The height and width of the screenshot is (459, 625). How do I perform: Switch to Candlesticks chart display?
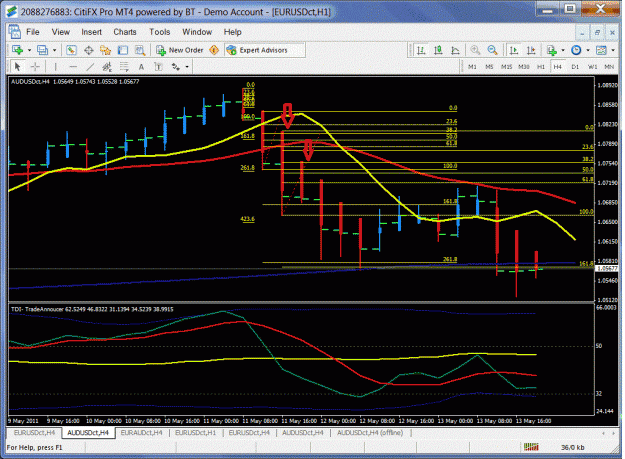click(438, 50)
